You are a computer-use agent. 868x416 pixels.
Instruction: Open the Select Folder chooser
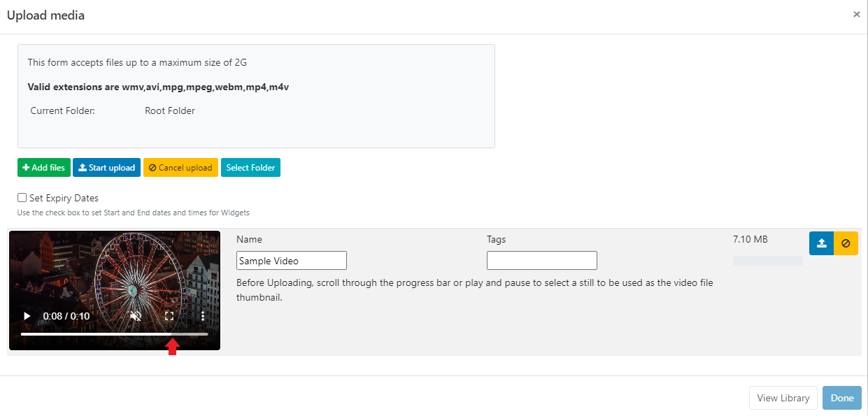tap(250, 168)
